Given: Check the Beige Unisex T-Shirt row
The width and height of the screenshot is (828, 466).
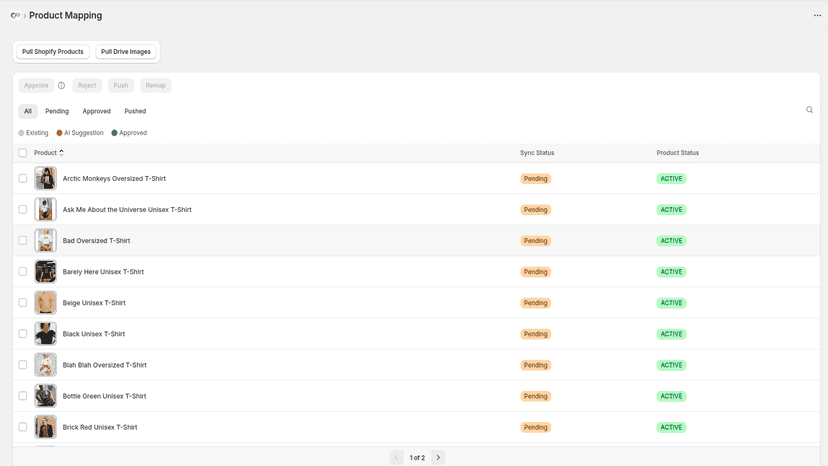Looking at the screenshot, I should (x=23, y=303).
